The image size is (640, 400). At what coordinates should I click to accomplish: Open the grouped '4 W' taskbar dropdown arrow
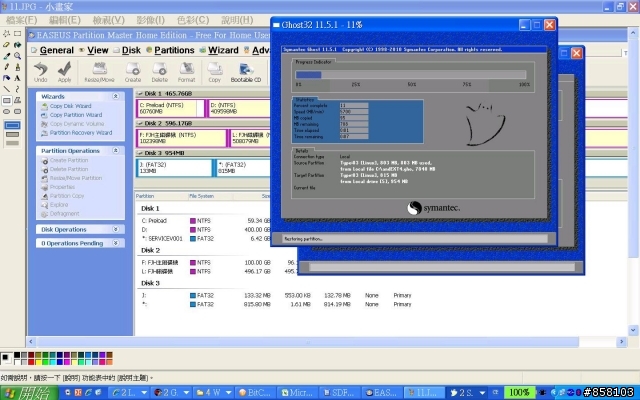click(228, 393)
